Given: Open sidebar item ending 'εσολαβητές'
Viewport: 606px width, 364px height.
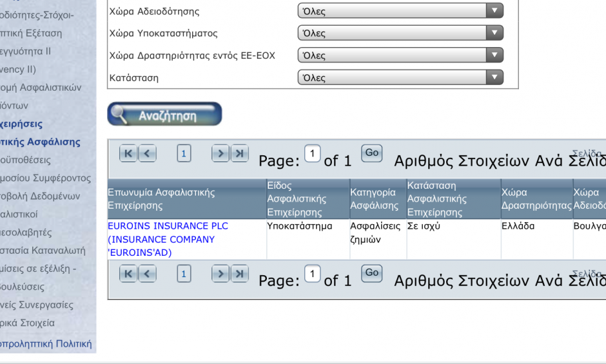Looking at the screenshot, I should coord(26,233).
